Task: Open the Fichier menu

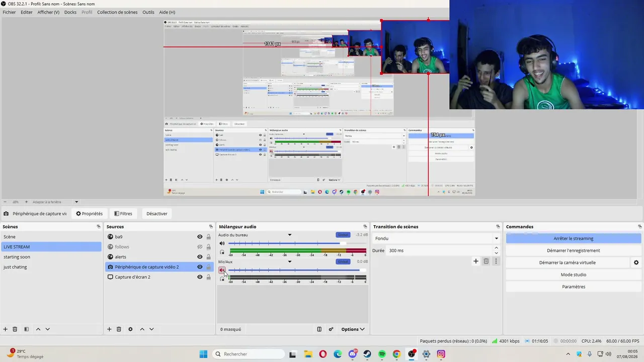Action: 9,12
